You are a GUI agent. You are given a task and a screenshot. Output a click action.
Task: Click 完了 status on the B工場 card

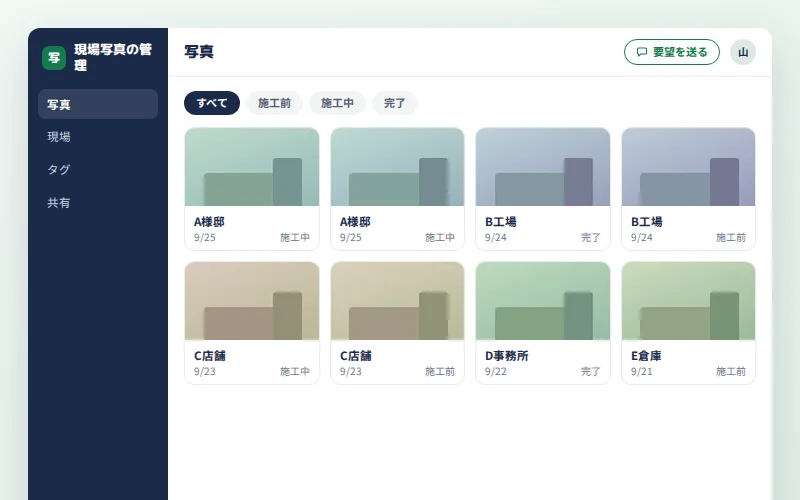(x=590, y=237)
